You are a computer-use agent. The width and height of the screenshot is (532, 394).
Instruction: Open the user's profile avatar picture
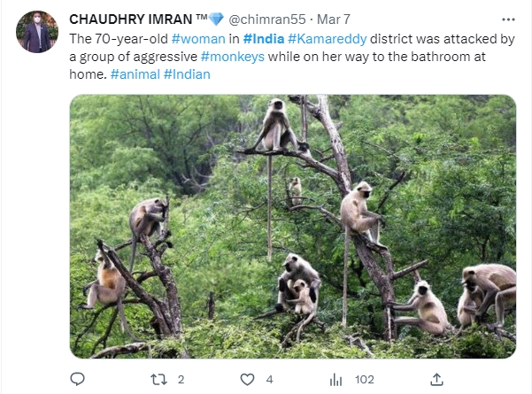click(x=37, y=32)
